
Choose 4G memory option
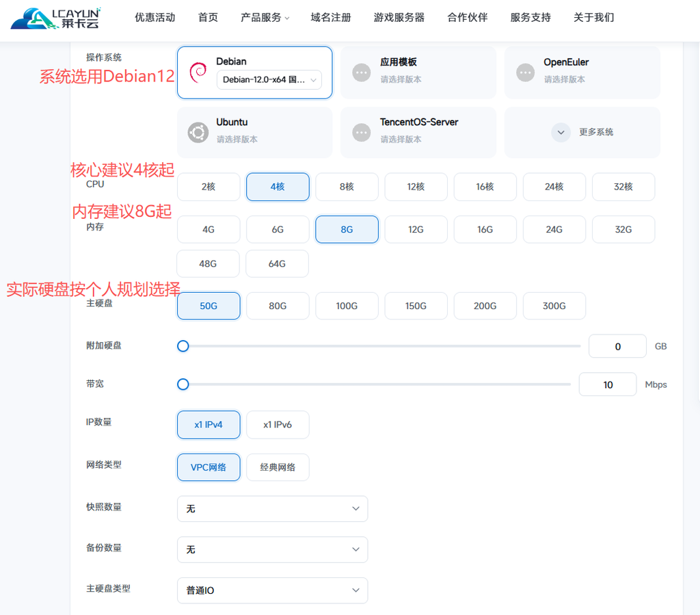[208, 230]
